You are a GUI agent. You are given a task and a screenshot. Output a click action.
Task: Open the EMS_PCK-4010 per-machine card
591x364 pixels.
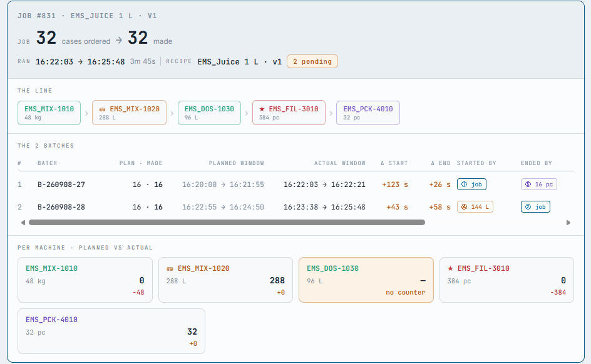(x=111, y=331)
